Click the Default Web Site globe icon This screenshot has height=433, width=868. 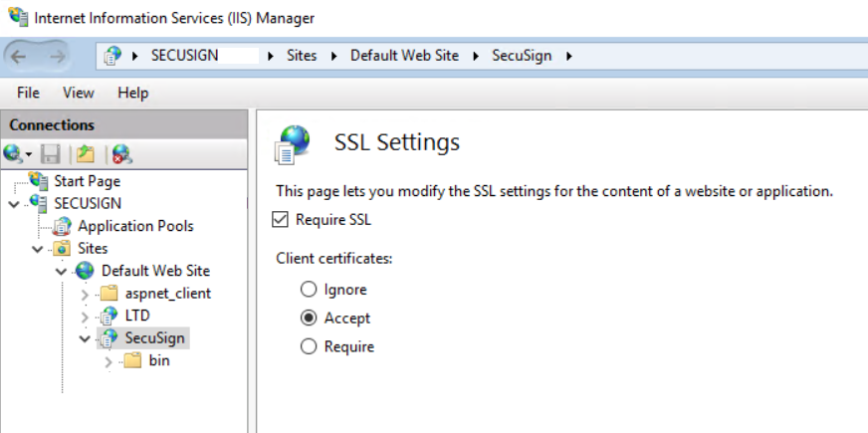tap(85, 271)
